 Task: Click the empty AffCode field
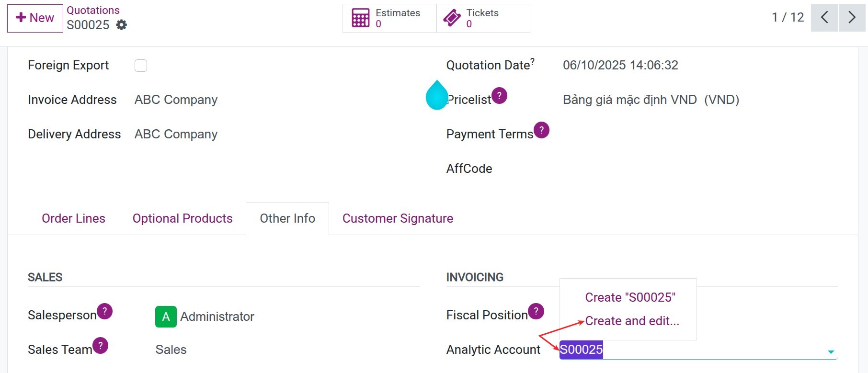[x=699, y=169]
